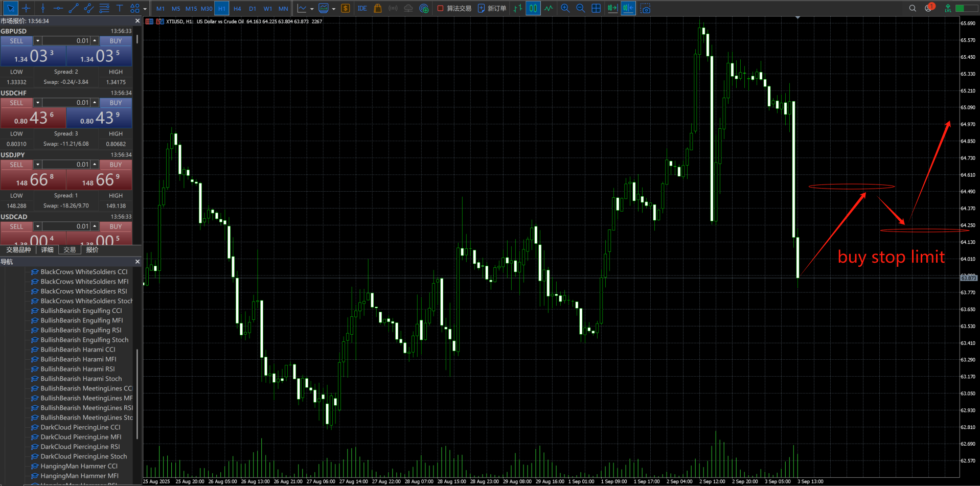This screenshot has width=980, height=486.
Task: Click the dollar sign trading icon
Action: [x=346, y=8]
